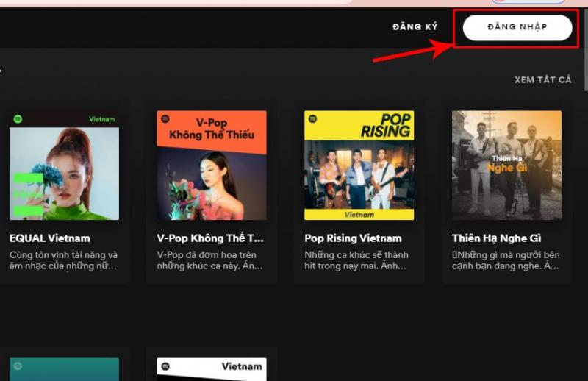The image size is (588, 381).
Task: Open the EQUAL Vietnam playlist cover
Action: pos(64,165)
